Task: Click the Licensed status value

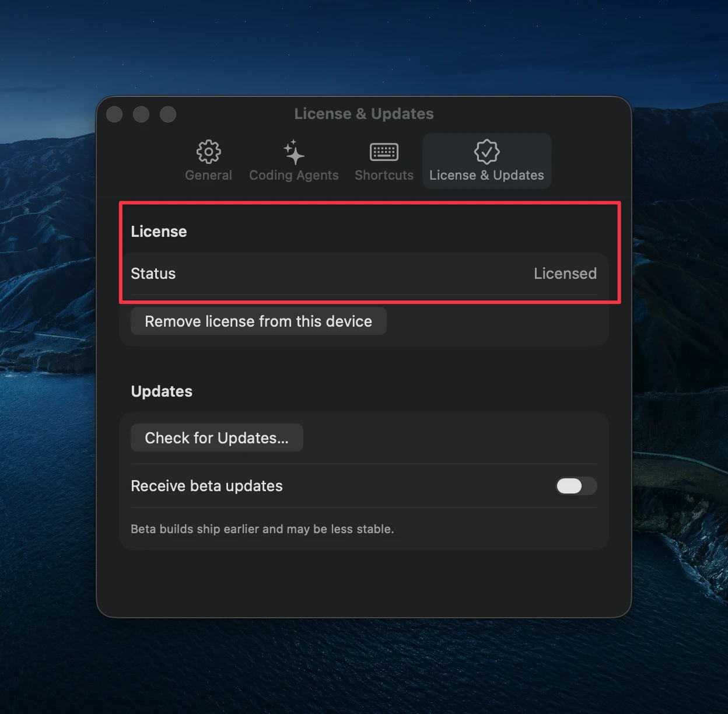Action: point(565,274)
